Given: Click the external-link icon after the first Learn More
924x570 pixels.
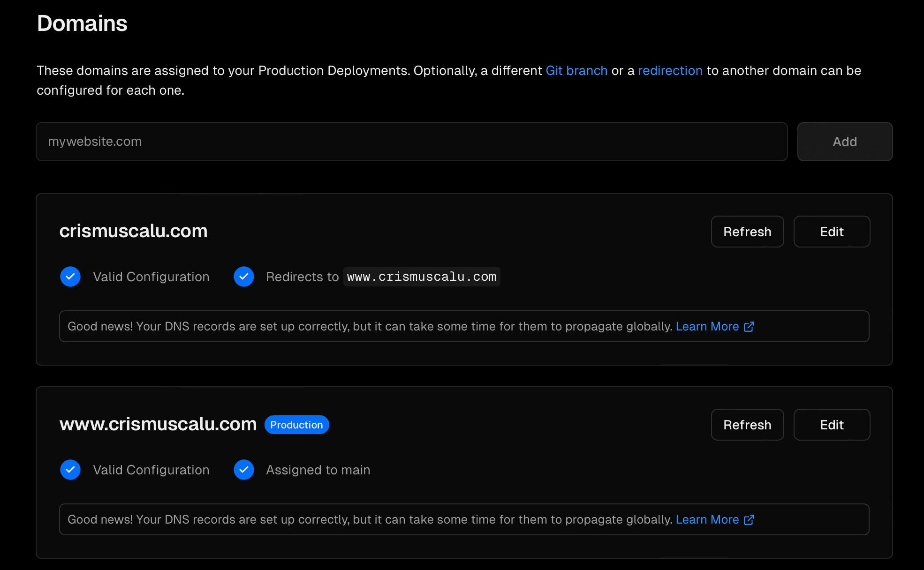Looking at the screenshot, I should pyautogui.click(x=749, y=326).
